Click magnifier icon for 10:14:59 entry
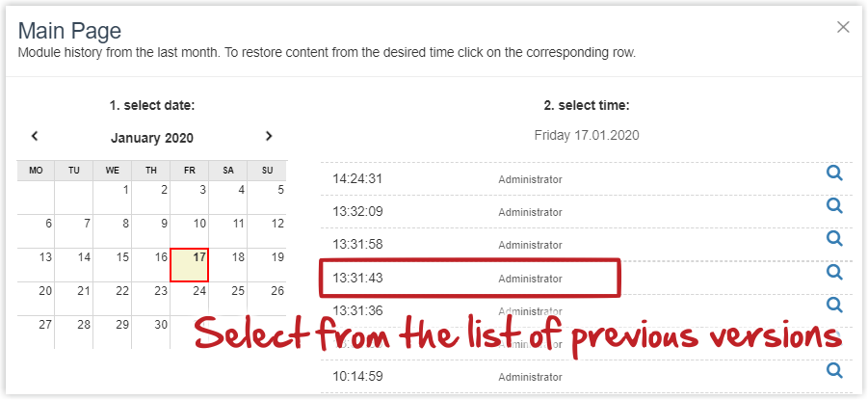 click(x=834, y=370)
